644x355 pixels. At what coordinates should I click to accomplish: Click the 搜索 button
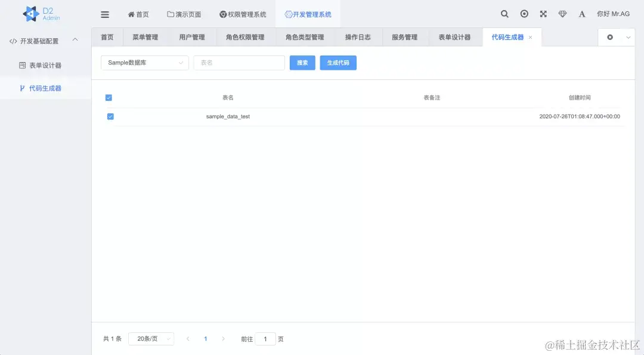[x=302, y=63]
